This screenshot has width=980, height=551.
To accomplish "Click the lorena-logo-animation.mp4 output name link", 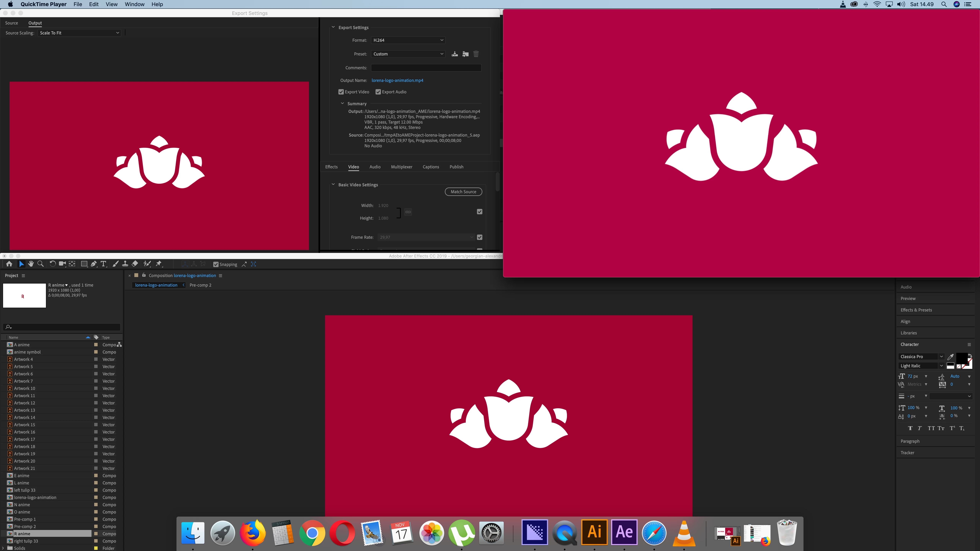I will pyautogui.click(x=397, y=81).
